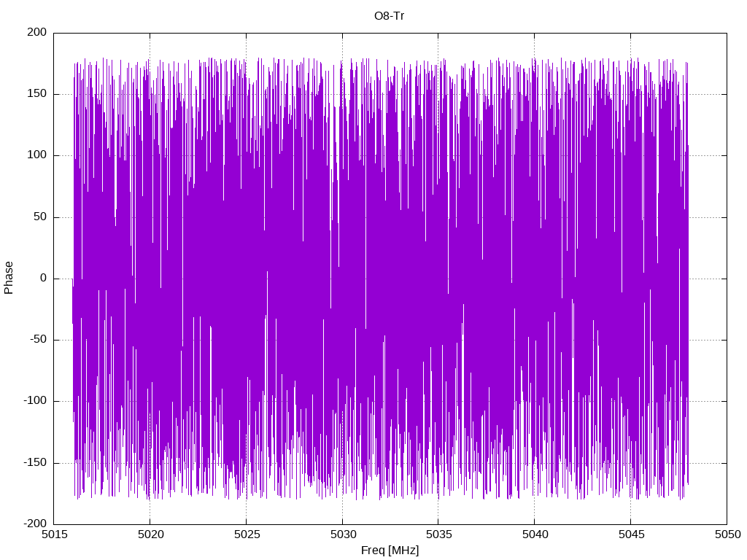The height and width of the screenshot is (560, 747).
Task: Click the 5025 tick label on the x-axis
Action: pyautogui.click(x=247, y=534)
